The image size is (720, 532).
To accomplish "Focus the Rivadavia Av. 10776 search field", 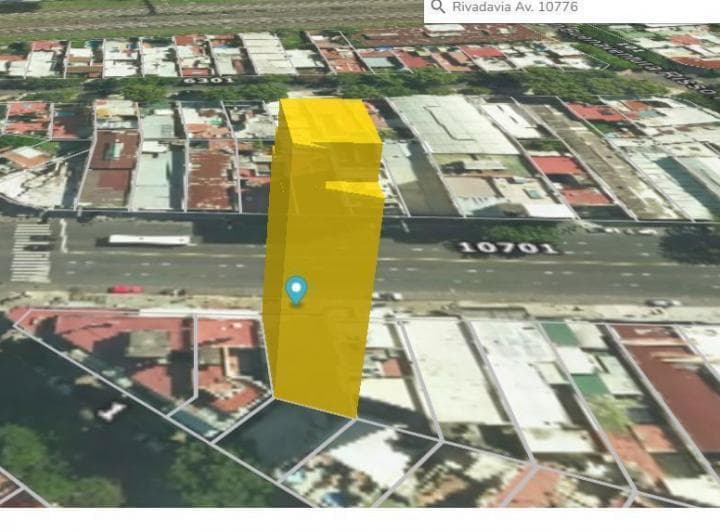I will point(572,10).
